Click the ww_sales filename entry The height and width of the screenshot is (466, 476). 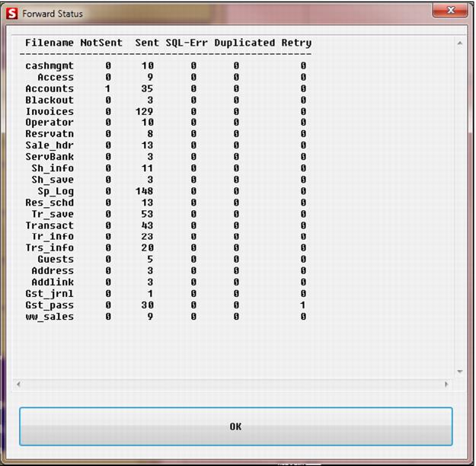coord(50,316)
